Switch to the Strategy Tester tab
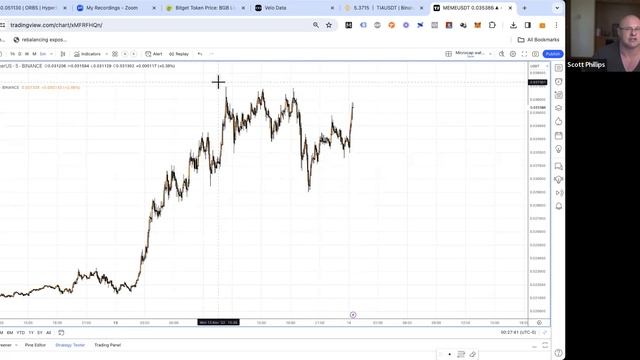Screen dimensions: 640x360 pos(70,345)
